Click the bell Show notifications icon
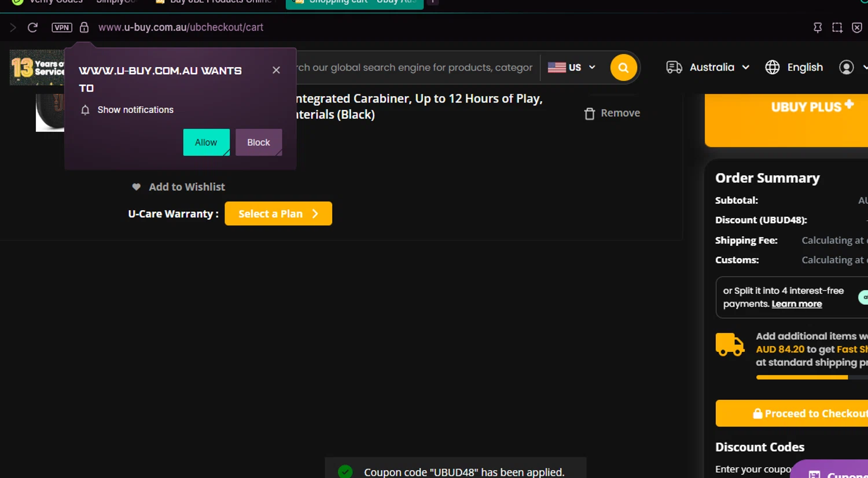The width and height of the screenshot is (868, 478). click(85, 110)
